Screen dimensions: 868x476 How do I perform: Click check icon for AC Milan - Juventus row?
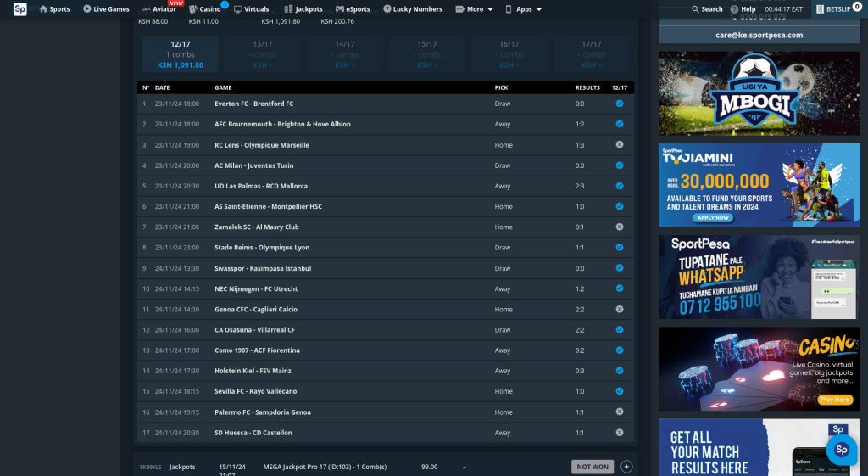[x=620, y=165]
